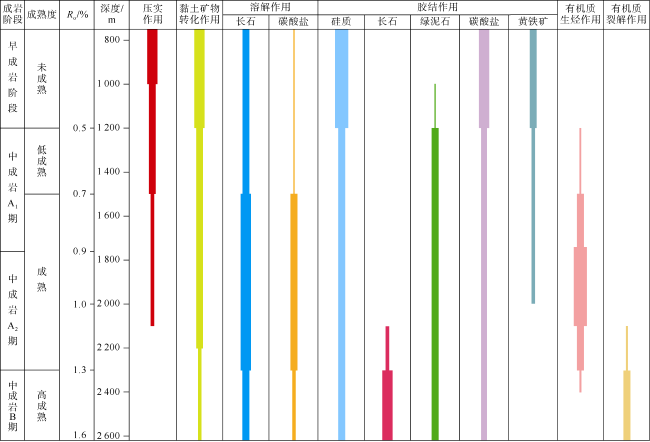
Task: Click the 1 400 depth tick label
Action: point(109,172)
